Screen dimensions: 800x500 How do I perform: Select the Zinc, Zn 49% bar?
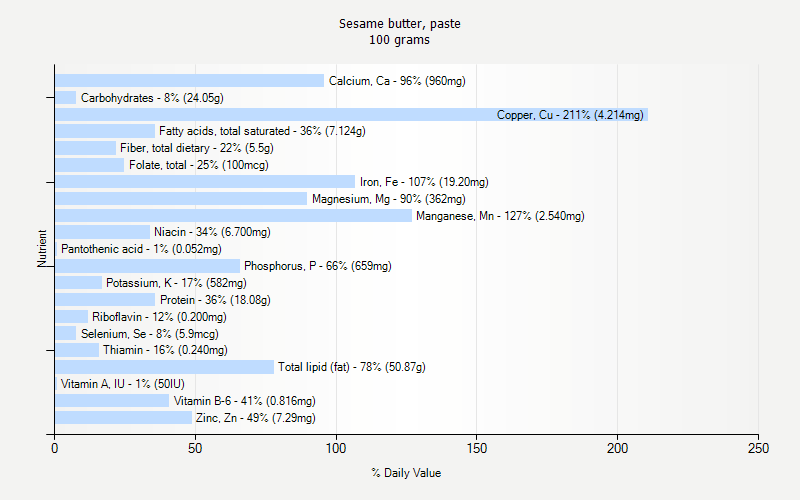tap(123, 417)
